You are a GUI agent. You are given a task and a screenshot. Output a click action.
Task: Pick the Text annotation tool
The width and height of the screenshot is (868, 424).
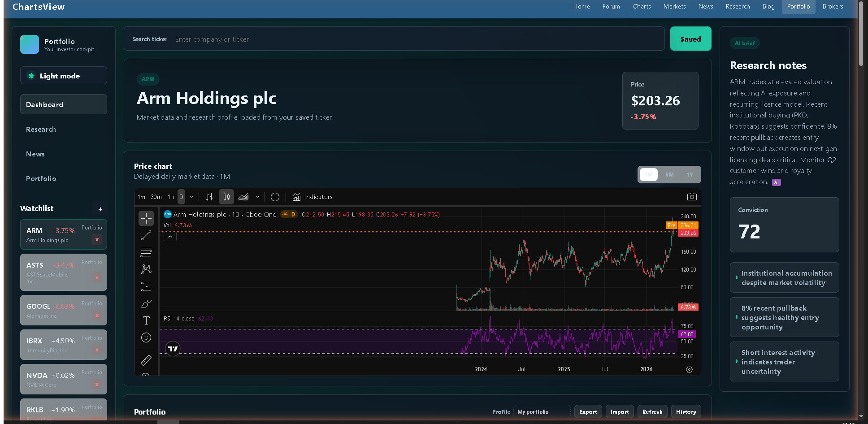click(146, 320)
